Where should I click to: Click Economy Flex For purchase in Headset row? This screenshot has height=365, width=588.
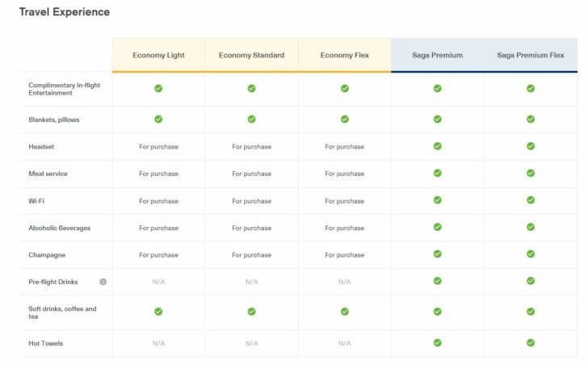(345, 147)
